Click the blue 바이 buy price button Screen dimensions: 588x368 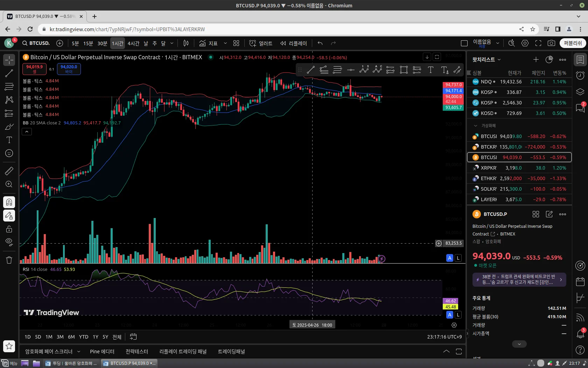pyautogui.click(x=69, y=69)
